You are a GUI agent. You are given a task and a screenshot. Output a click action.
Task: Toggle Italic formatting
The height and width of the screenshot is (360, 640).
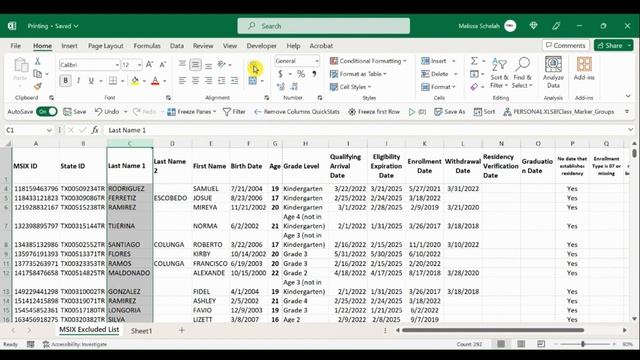pyautogui.click(x=78, y=81)
